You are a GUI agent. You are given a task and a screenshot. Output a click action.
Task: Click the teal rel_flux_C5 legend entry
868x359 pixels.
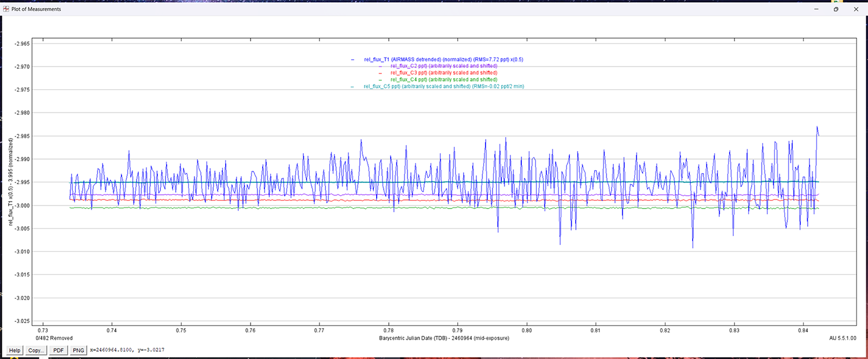point(443,86)
